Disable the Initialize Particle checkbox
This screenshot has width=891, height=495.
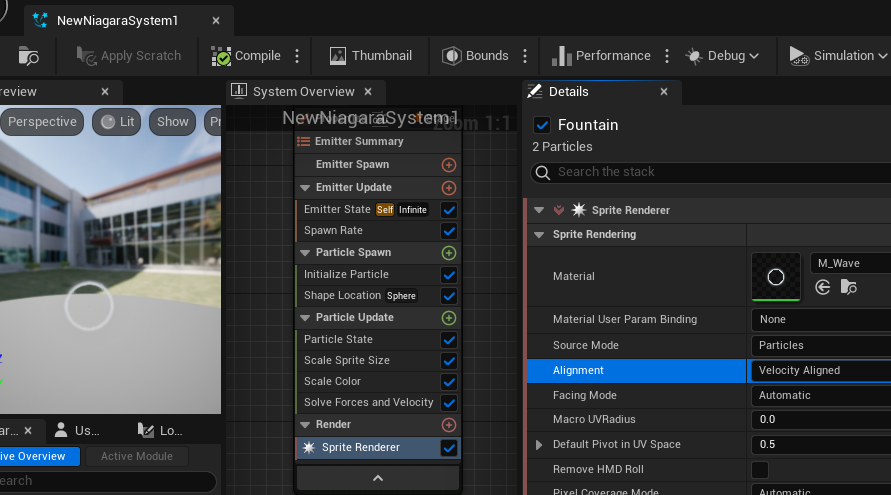tap(449, 275)
